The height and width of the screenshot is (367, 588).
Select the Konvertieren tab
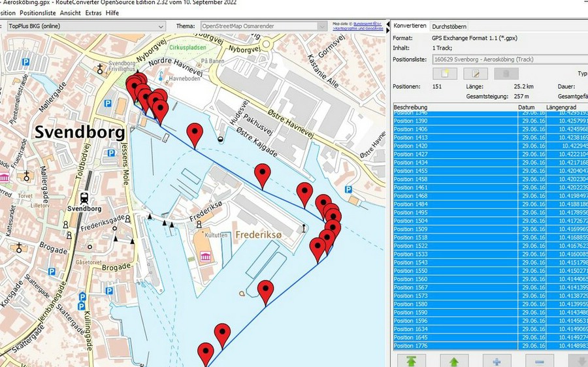click(x=410, y=26)
